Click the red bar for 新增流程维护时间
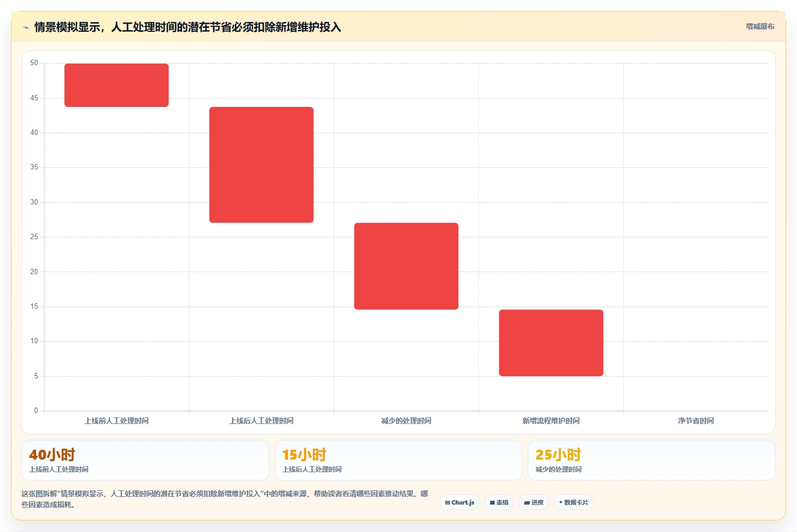This screenshot has width=797, height=532. click(551, 343)
